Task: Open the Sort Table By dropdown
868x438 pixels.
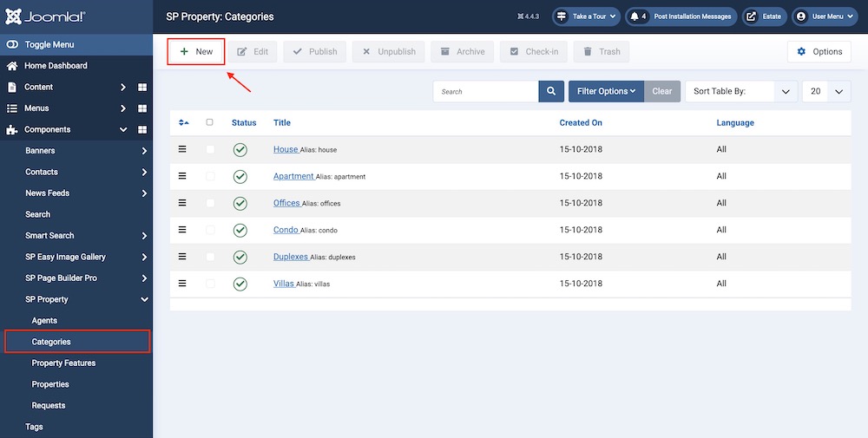Action: [x=740, y=91]
